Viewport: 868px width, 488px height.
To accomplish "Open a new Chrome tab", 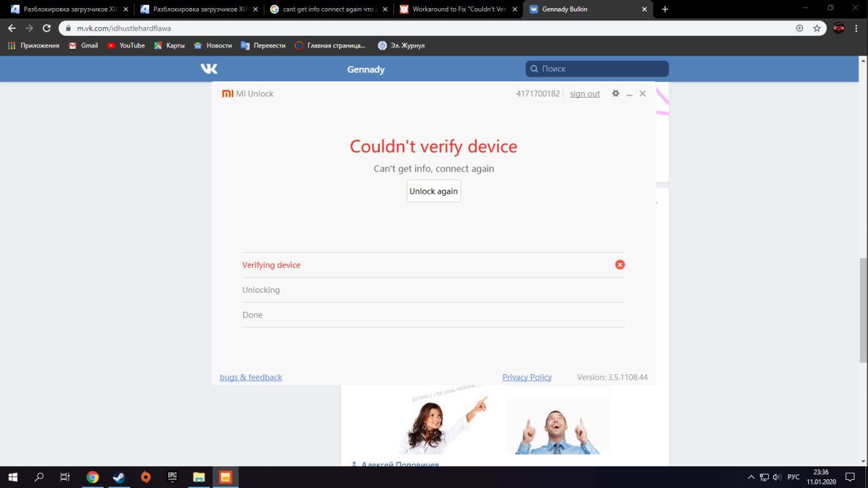I will [x=665, y=9].
